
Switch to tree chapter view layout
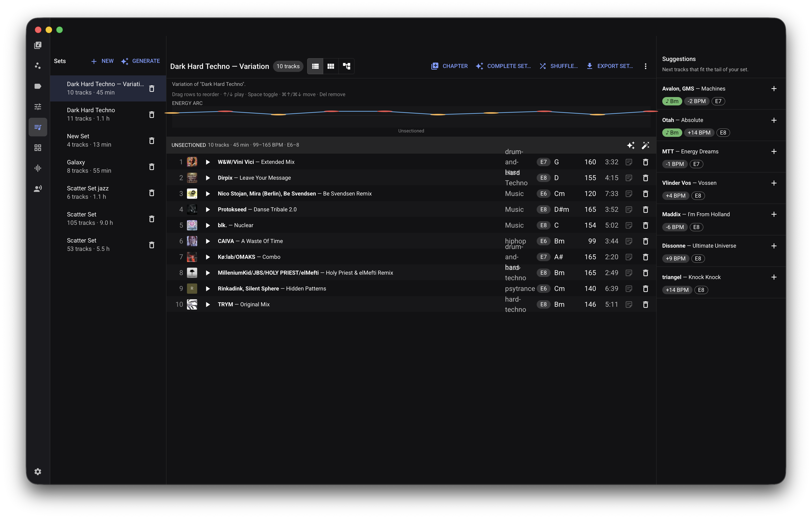pos(346,66)
